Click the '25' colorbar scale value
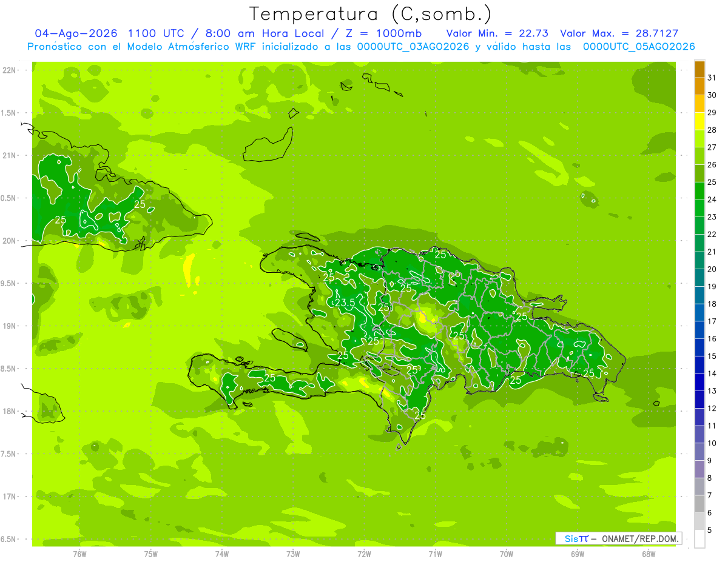728x562 pixels. (712, 182)
